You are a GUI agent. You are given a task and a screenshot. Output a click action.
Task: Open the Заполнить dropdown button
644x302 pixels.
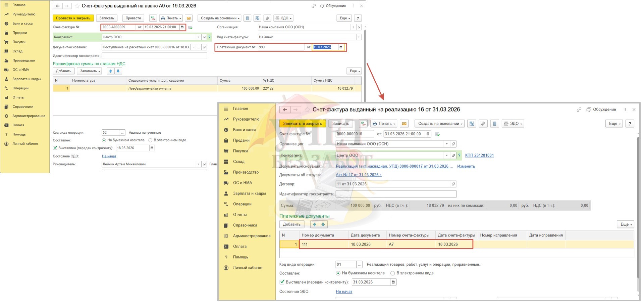tap(90, 71)
